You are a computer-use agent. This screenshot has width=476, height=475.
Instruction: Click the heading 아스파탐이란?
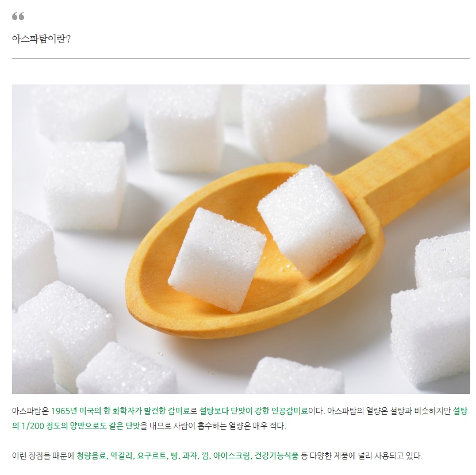click(41, 39)
